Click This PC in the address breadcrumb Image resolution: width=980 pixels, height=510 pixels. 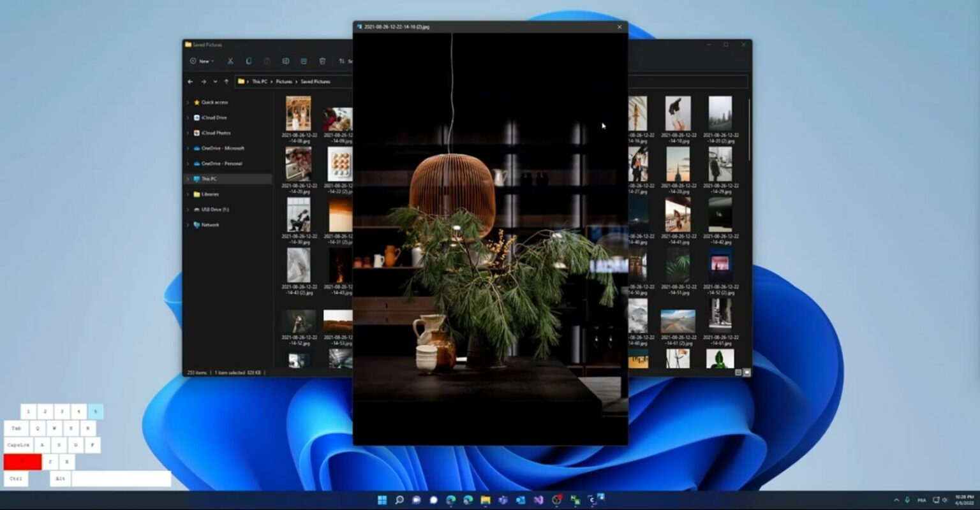click(x=262, y=82)
